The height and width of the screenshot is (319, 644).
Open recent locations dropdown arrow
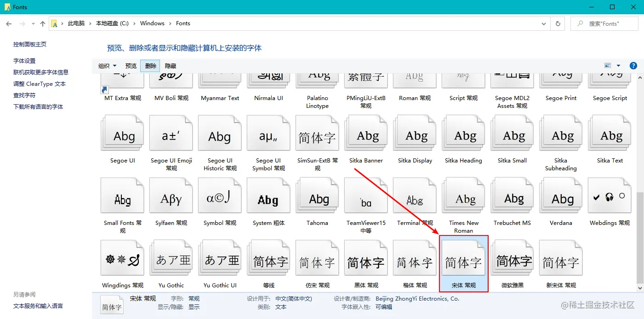33,23
